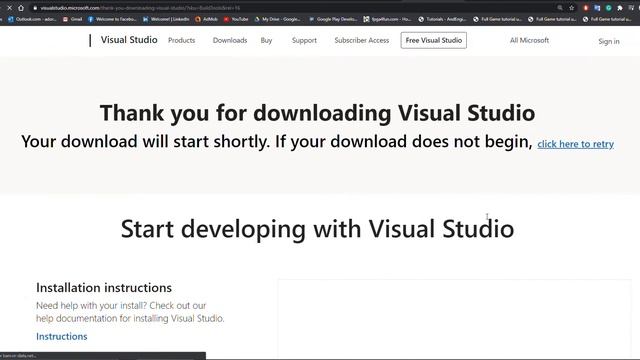Open the Google Play Developer bookmark

(333, 19)
